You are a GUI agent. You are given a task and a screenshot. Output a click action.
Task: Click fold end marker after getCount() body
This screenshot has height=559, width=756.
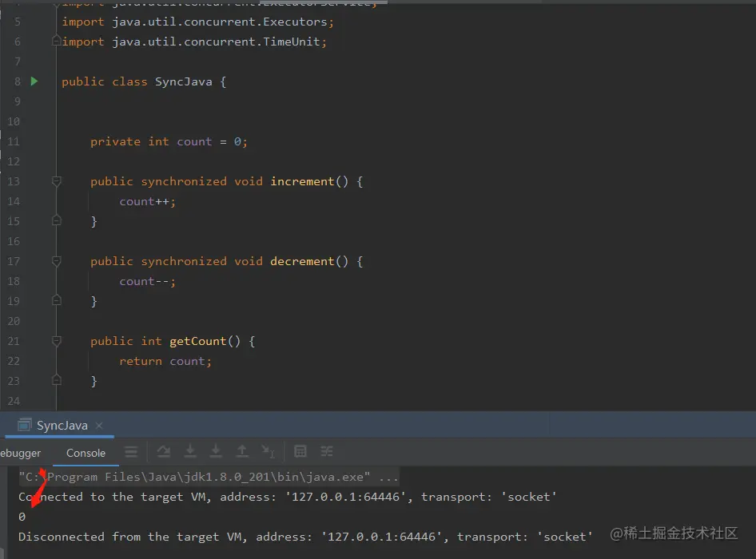[x=57, y=381]
